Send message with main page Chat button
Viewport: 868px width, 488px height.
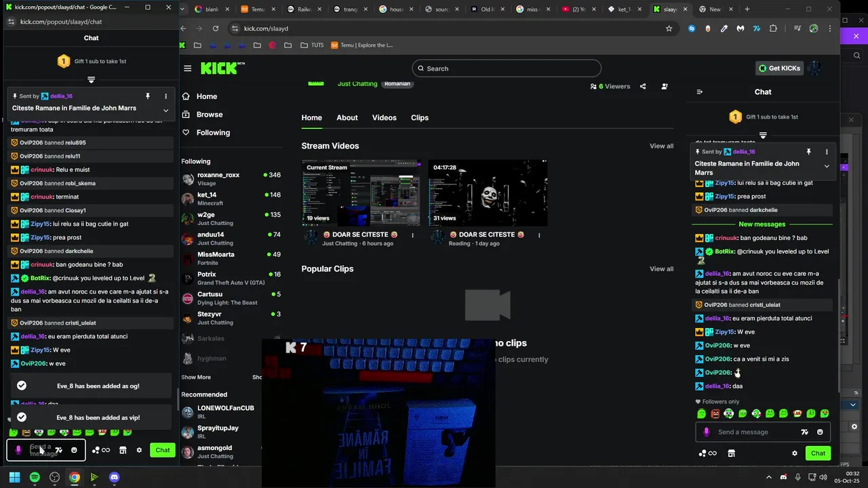pyautogui.click(x=818, y=453)
